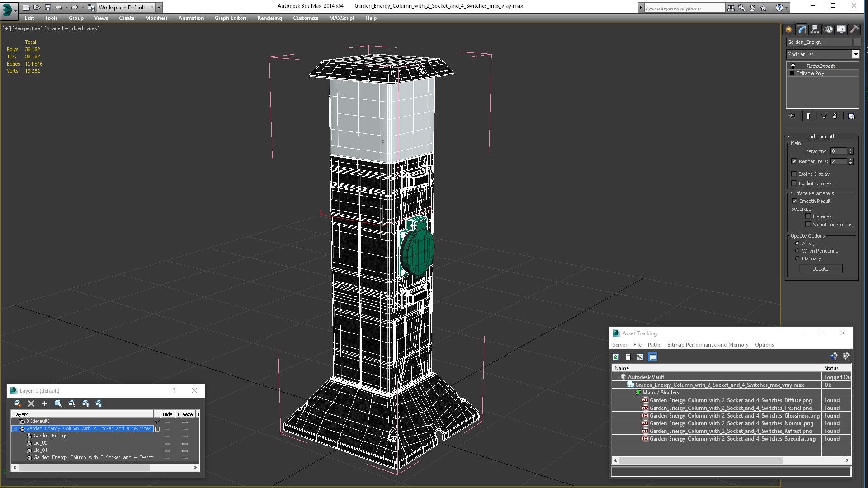
Task: Open the Rendering menu
Action: coord(269,18)
